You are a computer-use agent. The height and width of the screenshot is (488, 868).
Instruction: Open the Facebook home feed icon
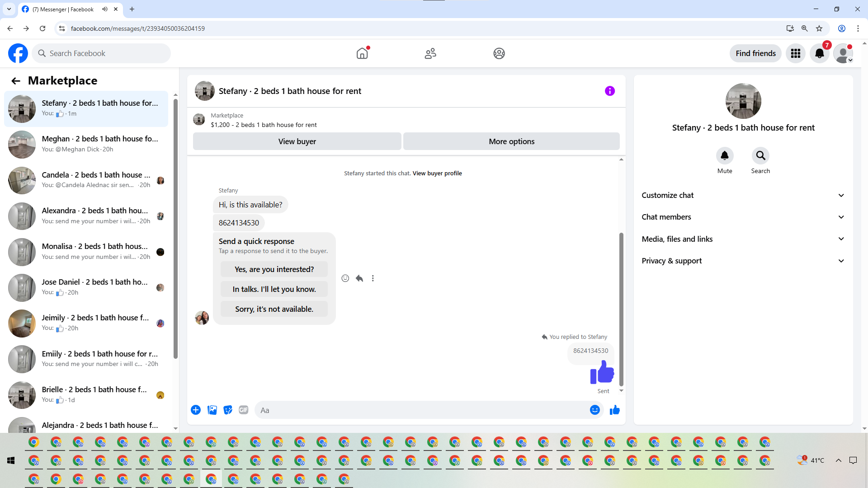[362, 53]
